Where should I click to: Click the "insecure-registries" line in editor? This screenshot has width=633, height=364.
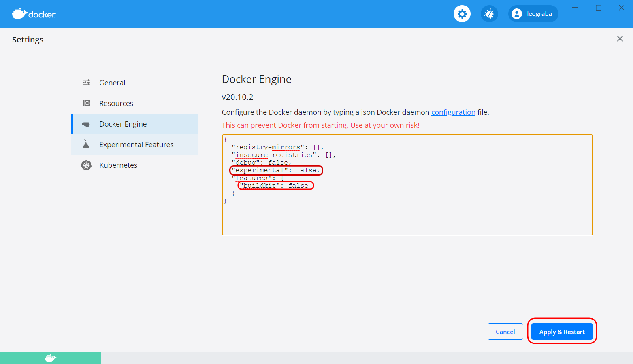283,155
